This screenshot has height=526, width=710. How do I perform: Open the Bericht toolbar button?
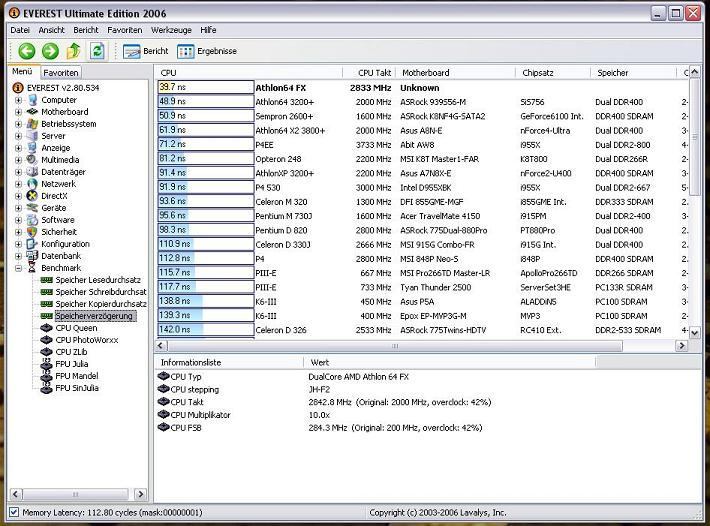coord(145,51)
